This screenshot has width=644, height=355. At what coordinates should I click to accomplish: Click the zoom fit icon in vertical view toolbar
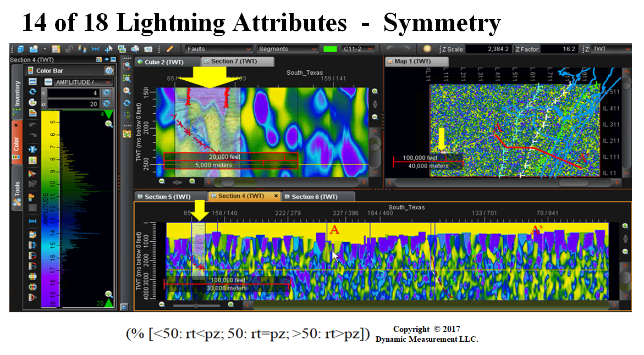pyautogui.click(x=127, y=78)
